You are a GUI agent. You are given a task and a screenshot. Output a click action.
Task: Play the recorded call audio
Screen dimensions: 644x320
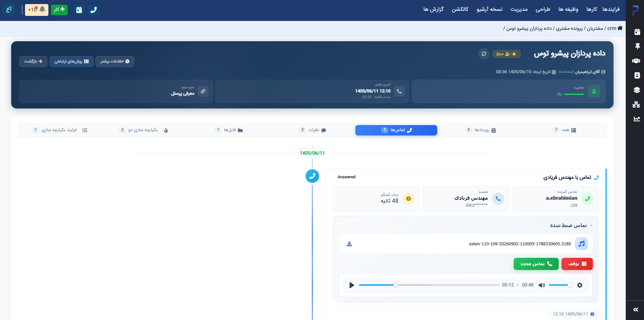tap(352, 285)
